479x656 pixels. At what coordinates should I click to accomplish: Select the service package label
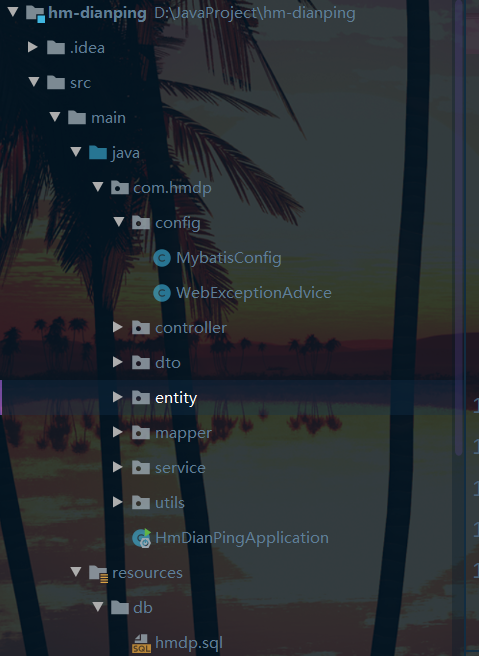point(180,468)
